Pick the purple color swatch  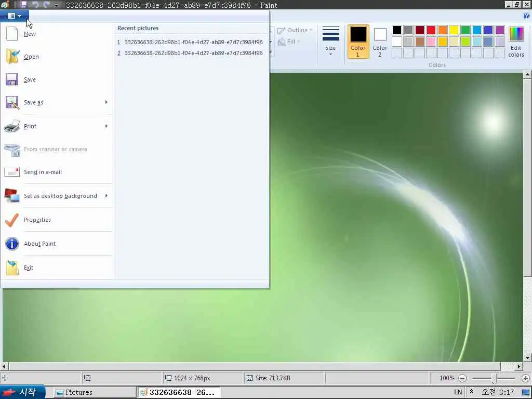pos(500,30)
